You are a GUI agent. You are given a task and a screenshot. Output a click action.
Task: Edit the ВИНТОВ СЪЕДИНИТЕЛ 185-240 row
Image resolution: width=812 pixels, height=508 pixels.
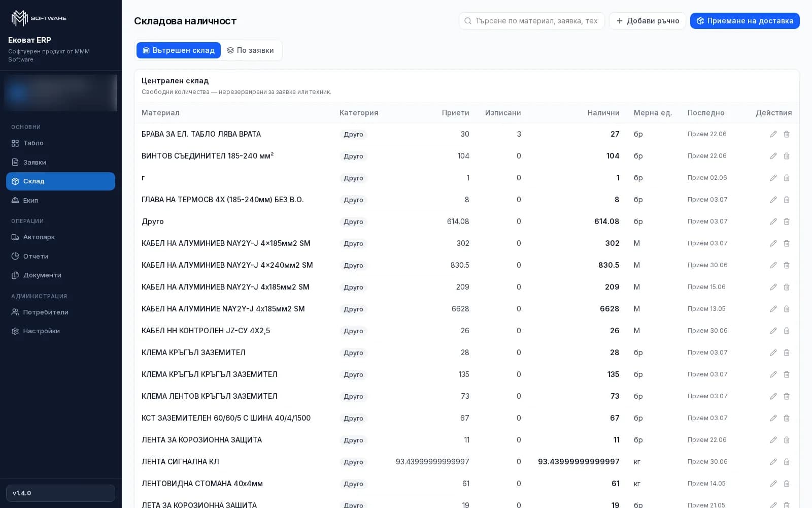[773, 156]
